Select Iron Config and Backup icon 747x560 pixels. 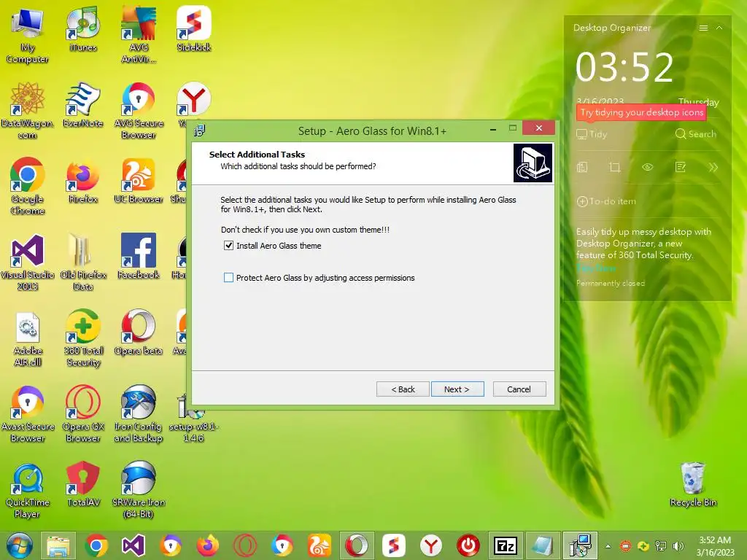(138, 414)
